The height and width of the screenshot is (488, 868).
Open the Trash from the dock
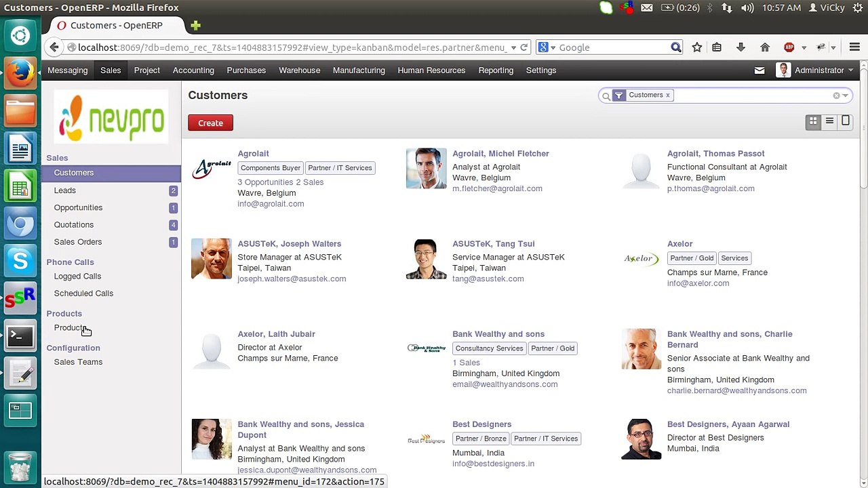(20, 467)
